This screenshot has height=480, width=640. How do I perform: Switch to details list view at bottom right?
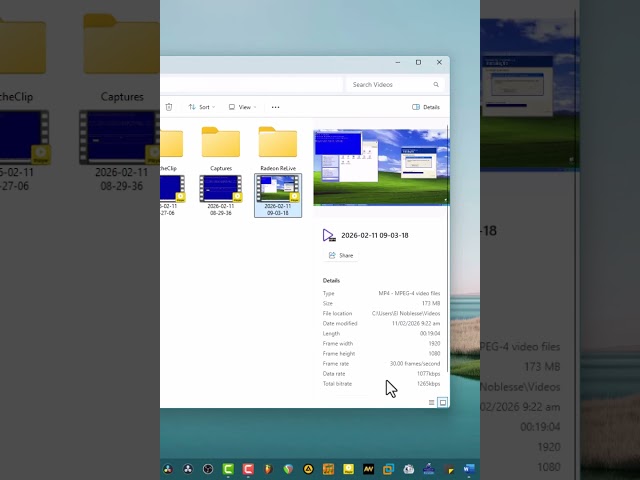(x=431, y=402)
